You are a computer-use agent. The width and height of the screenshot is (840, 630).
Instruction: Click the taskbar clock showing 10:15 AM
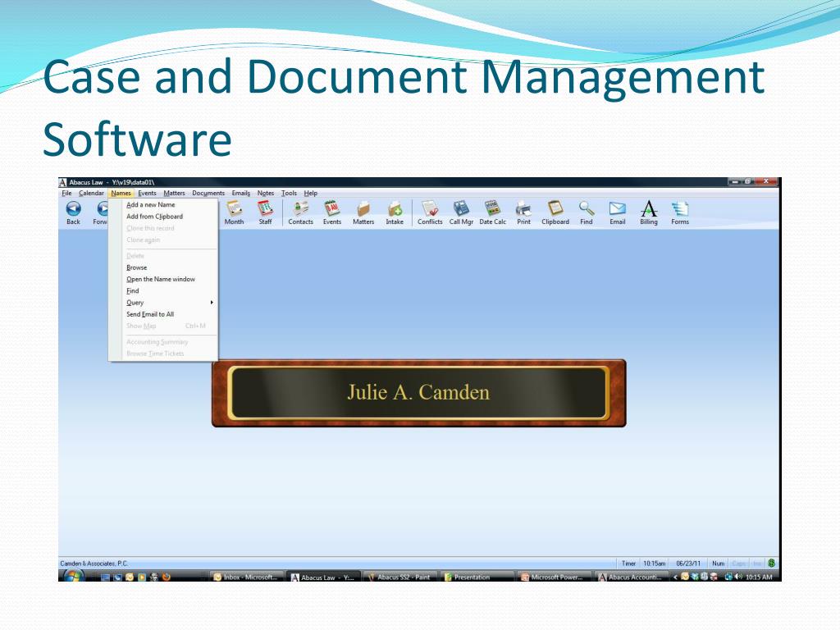[x=759, y=577]
